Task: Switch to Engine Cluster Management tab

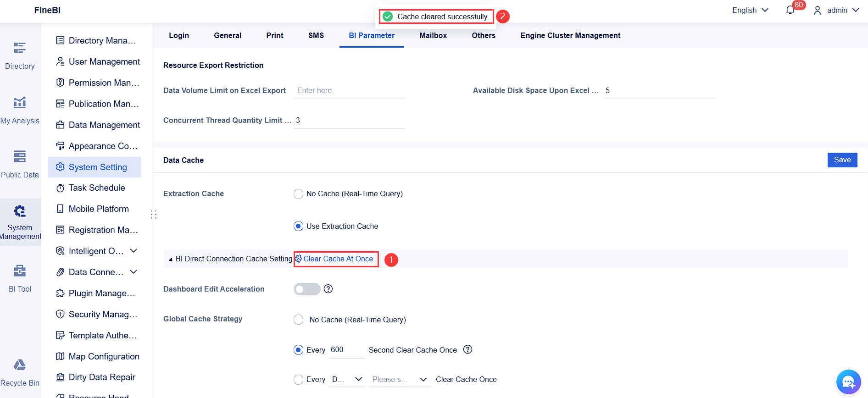Action: pyautogui.click(x=570, y=35)
